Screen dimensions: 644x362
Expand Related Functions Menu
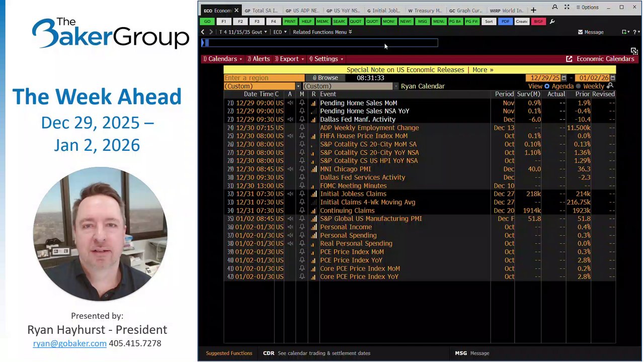coord(323,32)
